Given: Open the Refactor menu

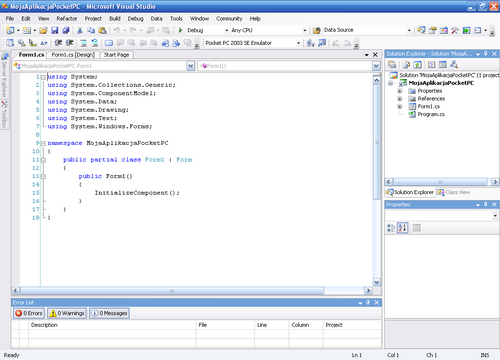Looking at the screenshot, I should 67,19.
